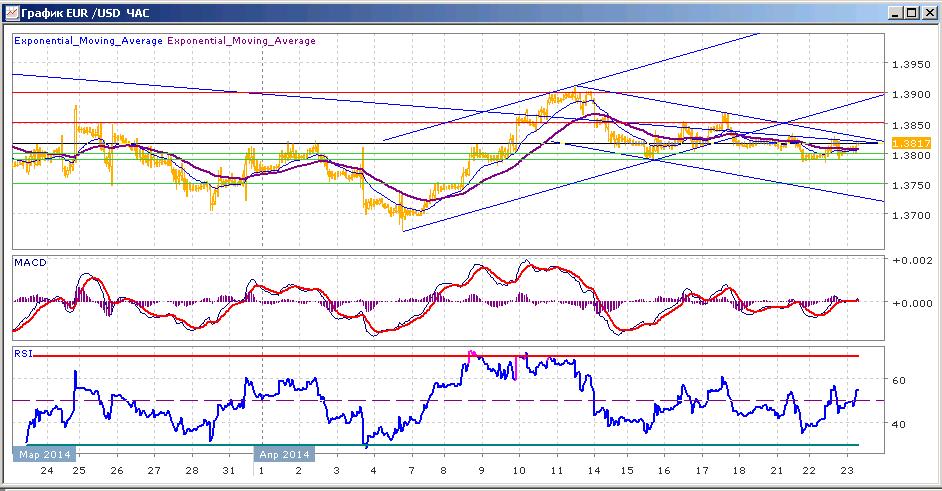Click the 1.3750 price level on scale
The width and height of the screenshot is (942, 491).
pos(911,185)
